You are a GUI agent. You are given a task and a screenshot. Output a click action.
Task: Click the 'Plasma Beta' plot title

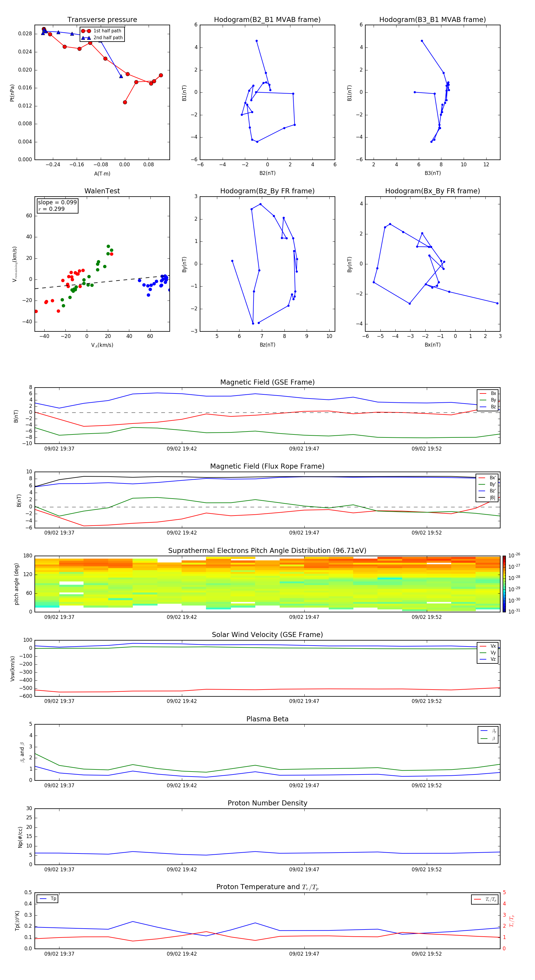tap(267, 719)
